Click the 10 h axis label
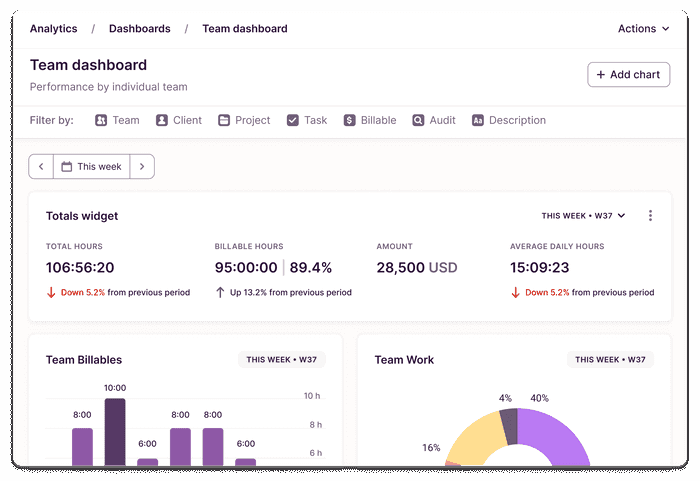Screen dimensions: 700x481 coord(312,396)
